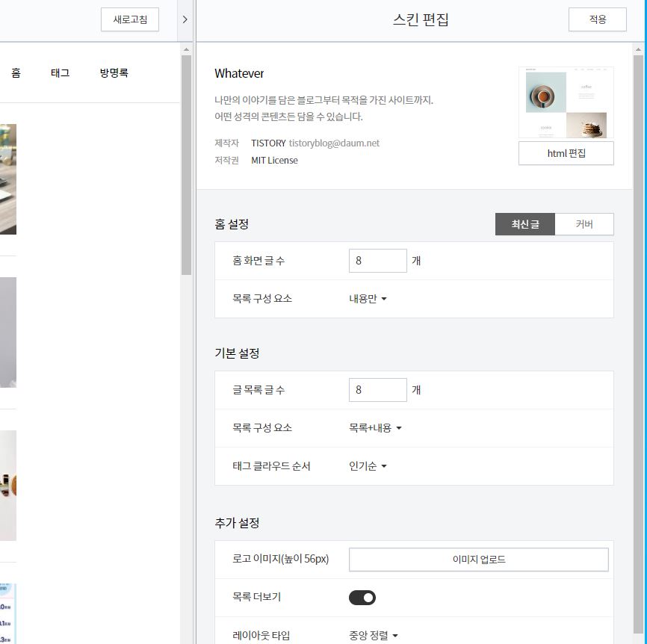Click the preview pane scrollbar thumb
Image resolution: width=647 pixels, height=644 pixels.
(x=186, y=165)
